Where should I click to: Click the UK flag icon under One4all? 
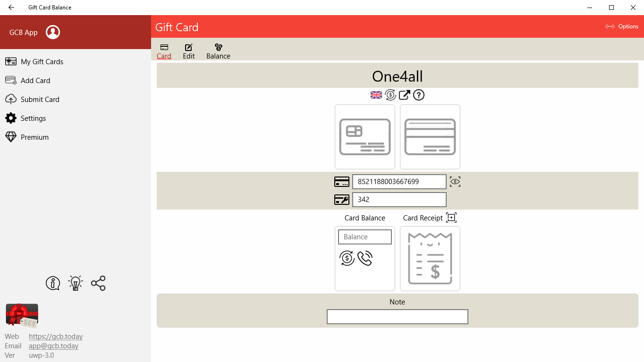pos(376,95)
